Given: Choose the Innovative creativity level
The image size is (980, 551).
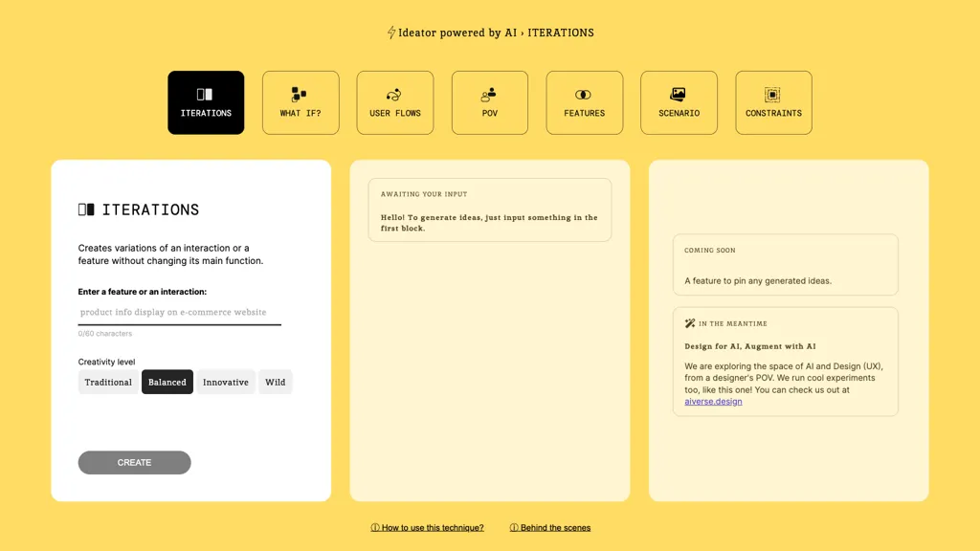Looking at the screenshot, I should [226, 382].
